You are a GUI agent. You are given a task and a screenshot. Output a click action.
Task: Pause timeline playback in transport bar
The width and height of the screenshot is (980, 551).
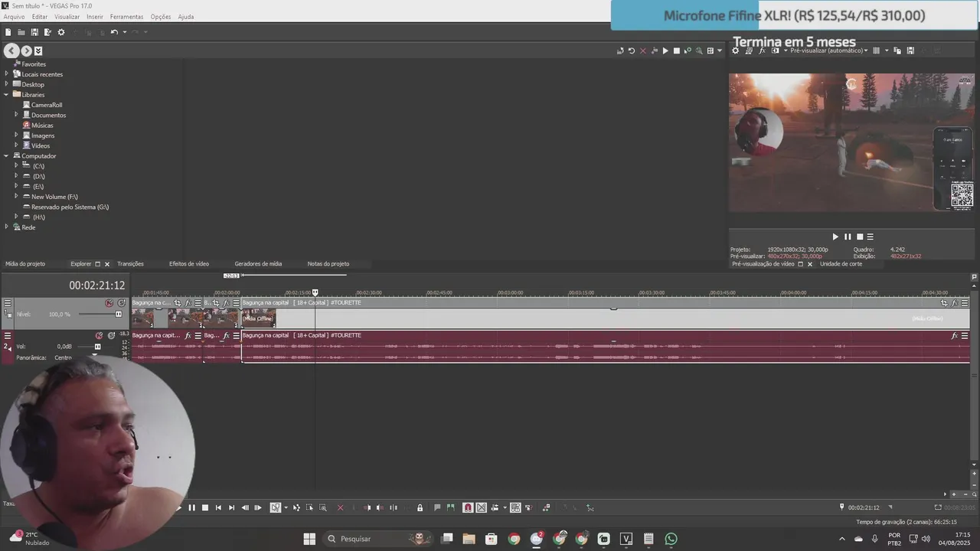191,507
